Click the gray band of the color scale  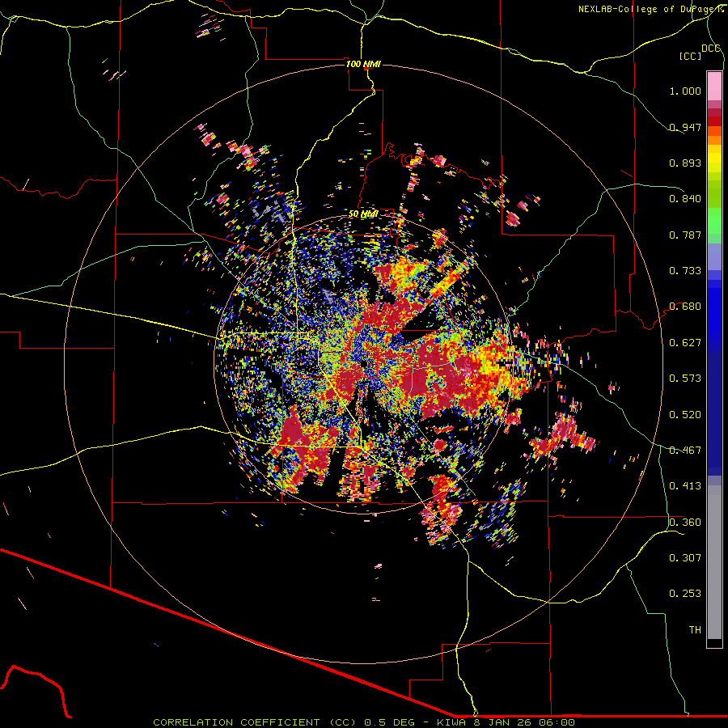(x=714, y=562)
